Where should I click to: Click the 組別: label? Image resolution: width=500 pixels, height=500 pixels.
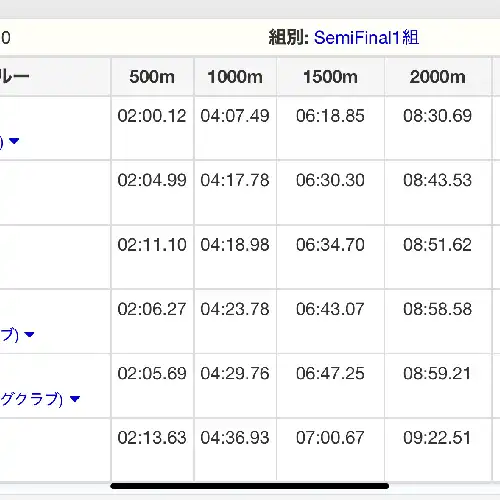289,37
